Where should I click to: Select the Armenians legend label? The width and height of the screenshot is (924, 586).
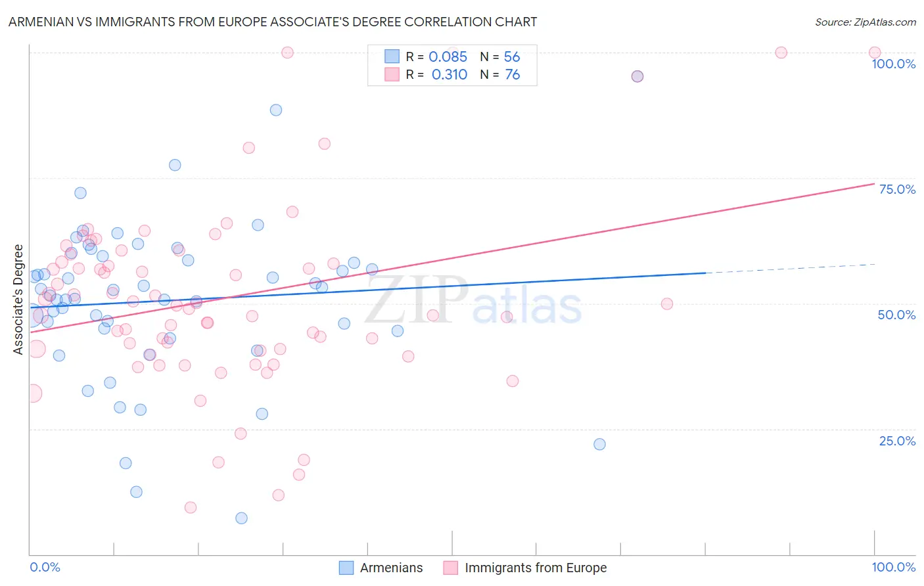tap(392, 568)
